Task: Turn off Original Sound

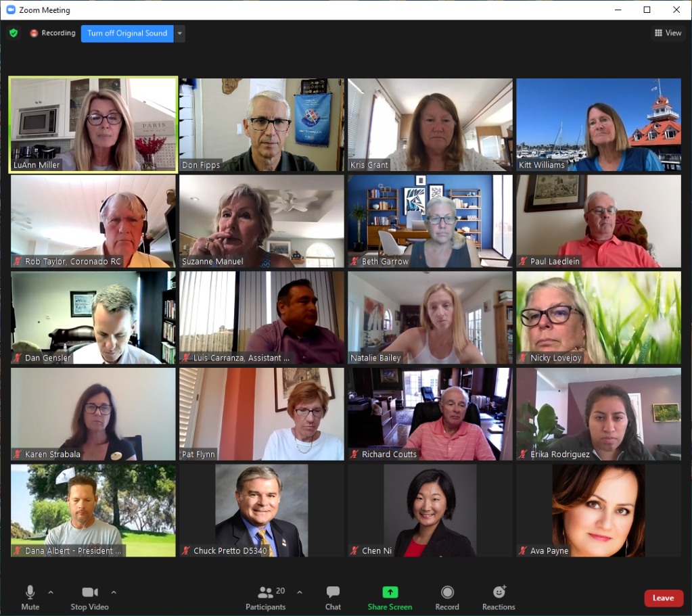Action: pos(127,33)
